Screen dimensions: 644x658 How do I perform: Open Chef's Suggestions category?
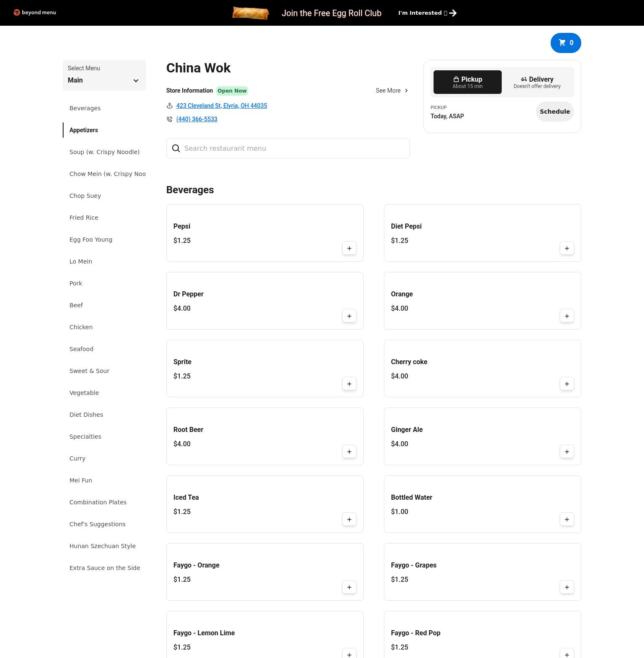click(97, 524)
